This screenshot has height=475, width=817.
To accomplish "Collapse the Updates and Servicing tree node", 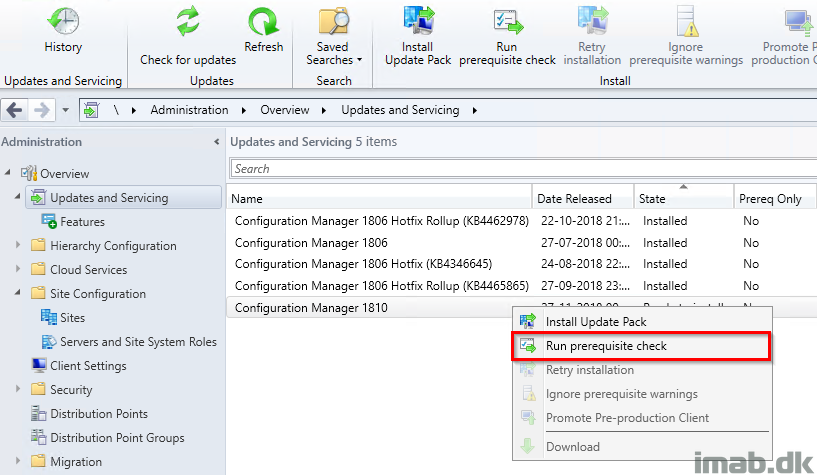I will (x=17, y=196).
